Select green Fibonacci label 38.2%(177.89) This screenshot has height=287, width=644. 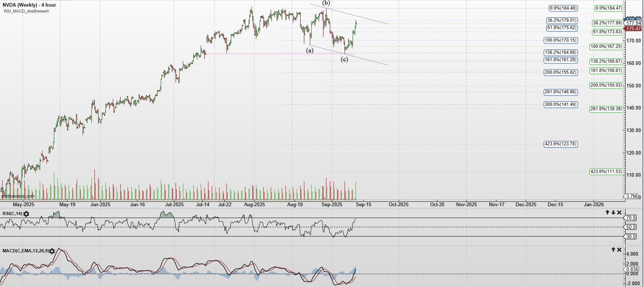coord(607,23)
